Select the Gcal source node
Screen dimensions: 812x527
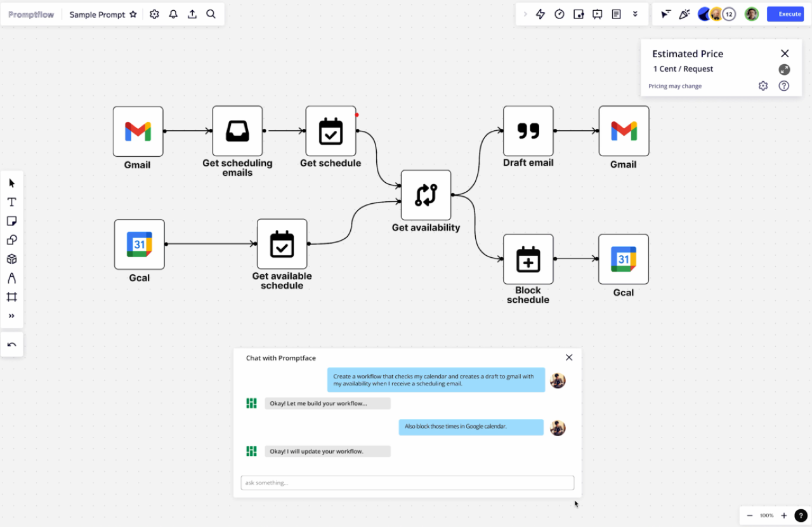pos(140,244)
